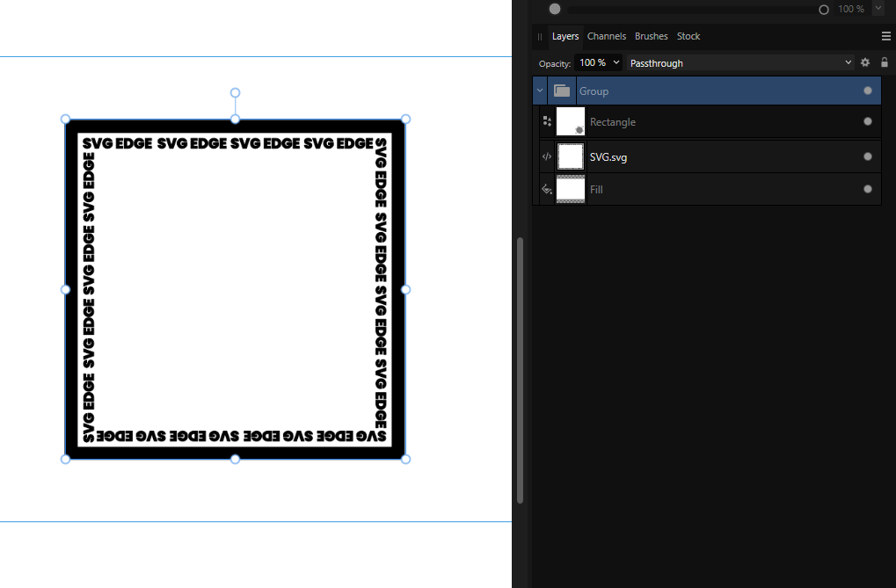Open the Opacity percentage dropdown
The height and width of the screenshot is (588, 896).
(598, 62)
